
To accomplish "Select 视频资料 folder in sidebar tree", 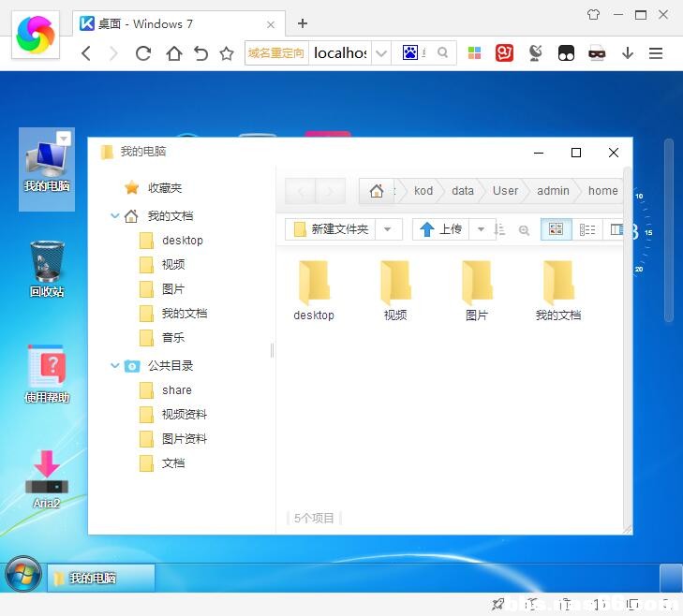I will pyautogui.click(x=173, y=414).
